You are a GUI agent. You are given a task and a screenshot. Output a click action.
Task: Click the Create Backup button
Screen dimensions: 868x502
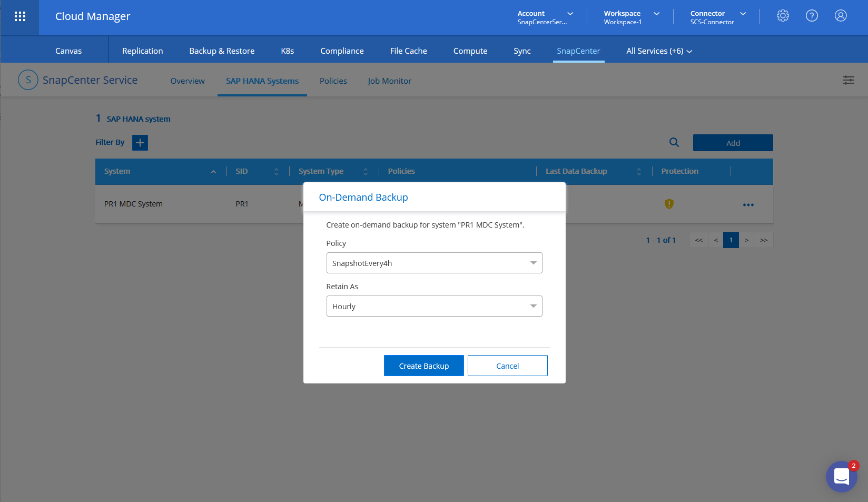coord(424,366)
